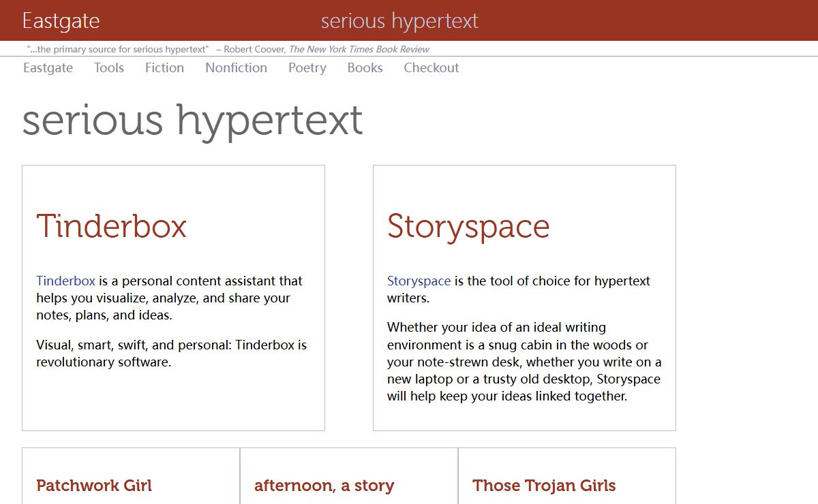Screen dimensions: 818x504
Task: Click the Robert Coover quote line
Action: pyautogui.click(x=228, y=49)
